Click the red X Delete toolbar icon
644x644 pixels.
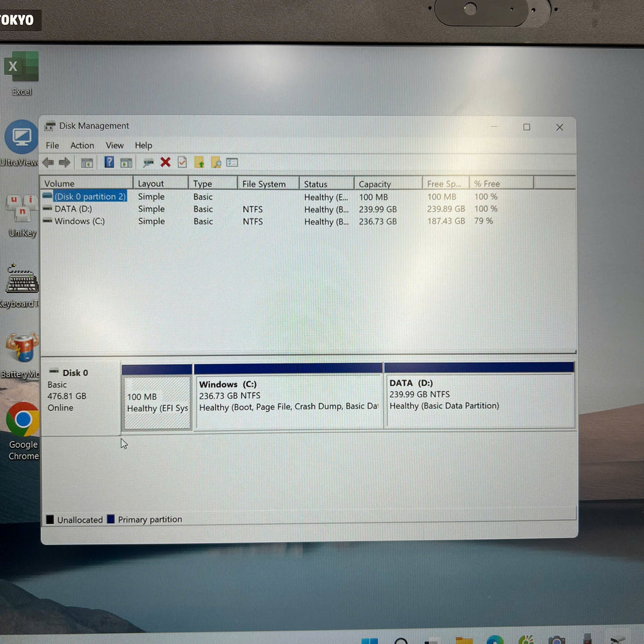click(x=165, y=162)
